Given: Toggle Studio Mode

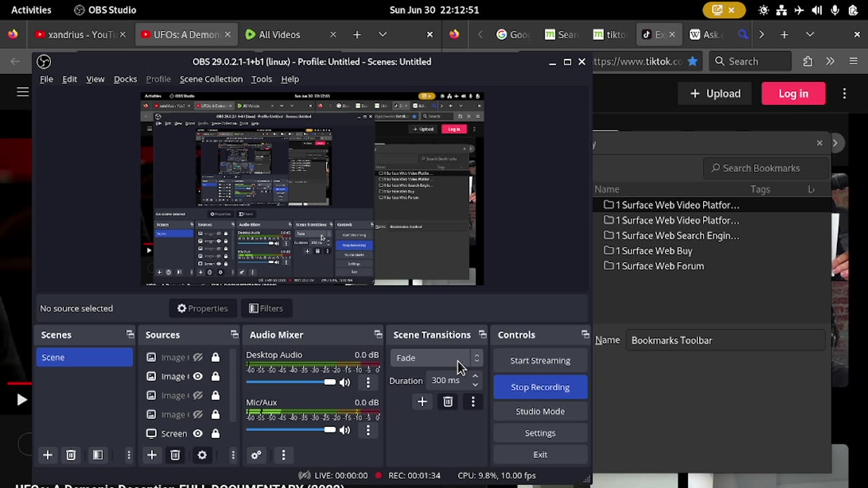Looking at the screenshot, I should pos(540,411).
